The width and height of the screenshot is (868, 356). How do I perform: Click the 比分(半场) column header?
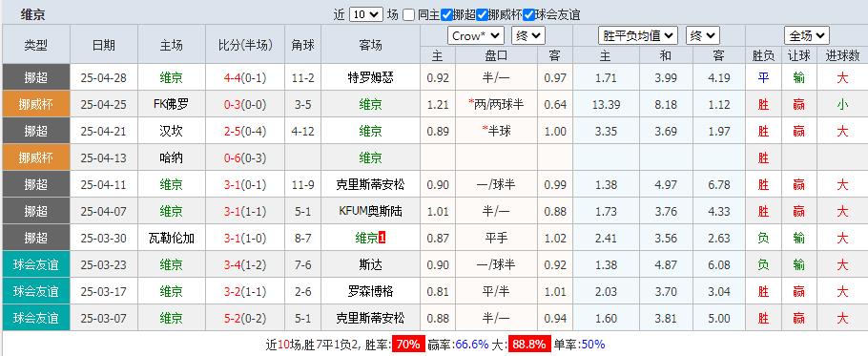point(245,45)
